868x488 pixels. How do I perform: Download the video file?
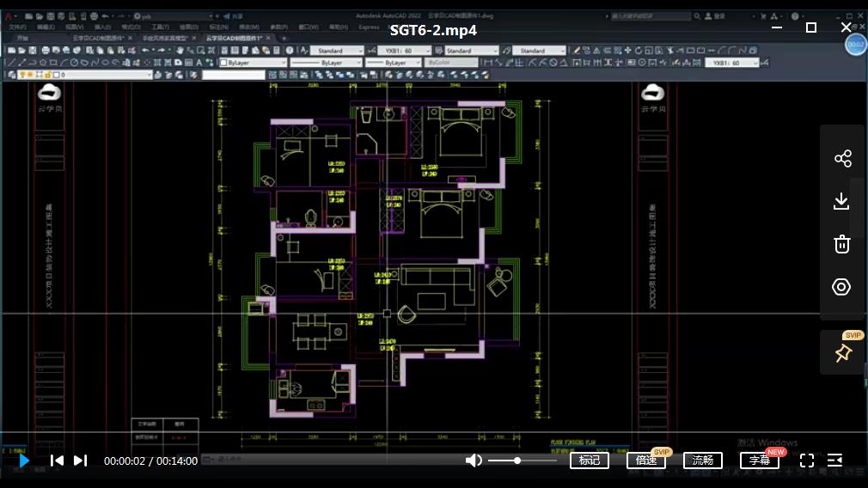point(841,201)
